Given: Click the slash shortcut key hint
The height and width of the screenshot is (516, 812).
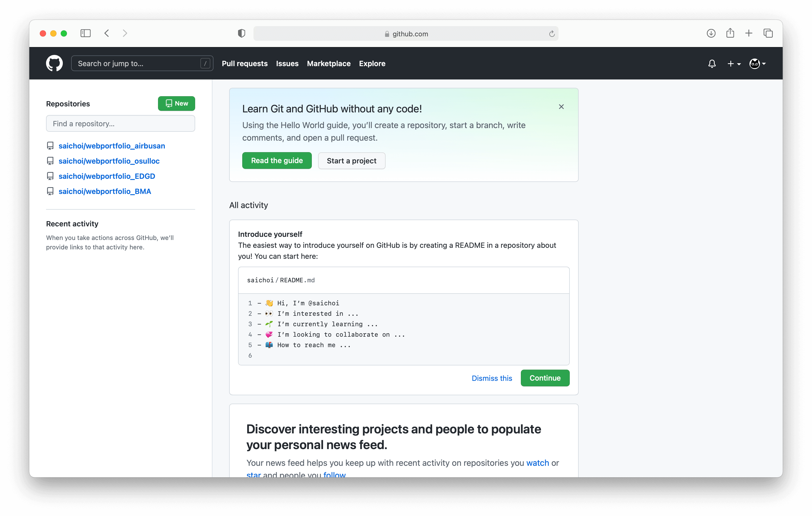Looking at the screenshot, I should point(205,63).
